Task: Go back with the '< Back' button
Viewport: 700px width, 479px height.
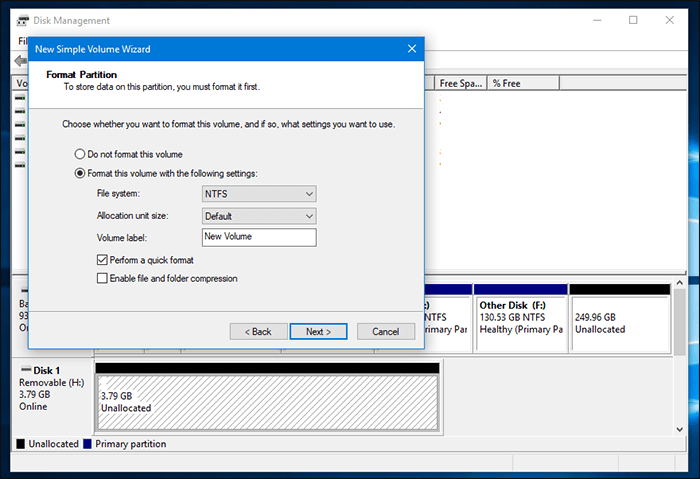Action: click(x=257, y=331)
